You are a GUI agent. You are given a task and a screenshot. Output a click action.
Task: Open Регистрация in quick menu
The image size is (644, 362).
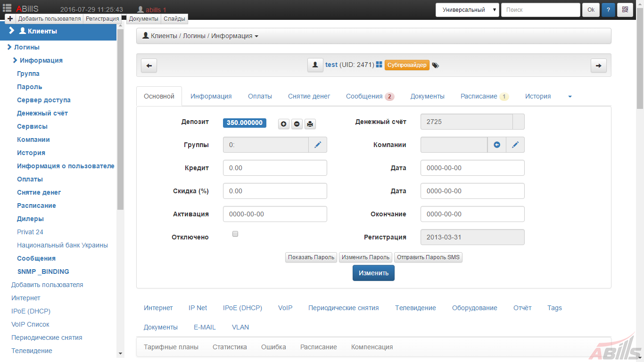[x=102, y=19]
